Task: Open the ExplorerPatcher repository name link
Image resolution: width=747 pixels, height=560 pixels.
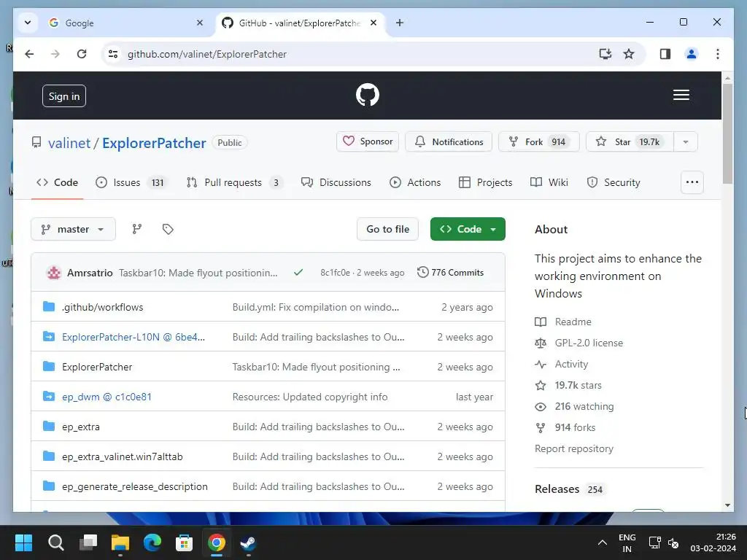Action: tap(154, 143)
